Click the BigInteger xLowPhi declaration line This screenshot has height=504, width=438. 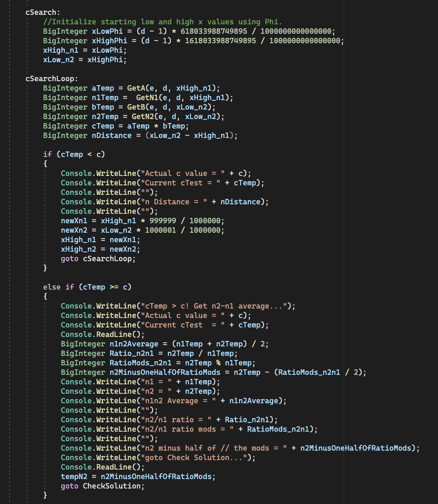189,31
